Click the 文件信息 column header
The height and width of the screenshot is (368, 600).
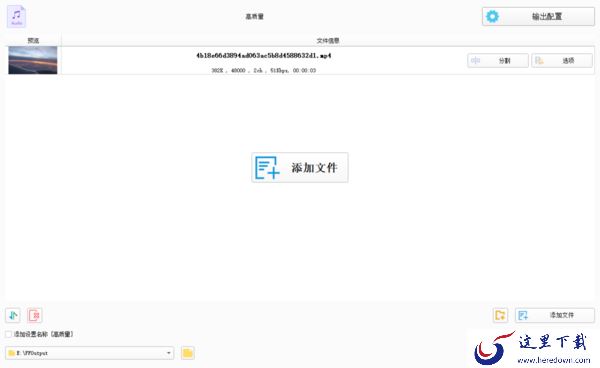(x=328, y=41)
